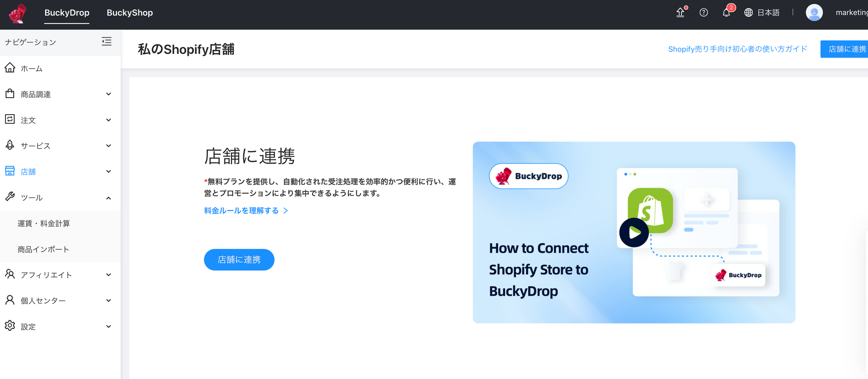Open the notifications bell icon
This screenshot has width=868, height=379.
[x=727, y=13]
